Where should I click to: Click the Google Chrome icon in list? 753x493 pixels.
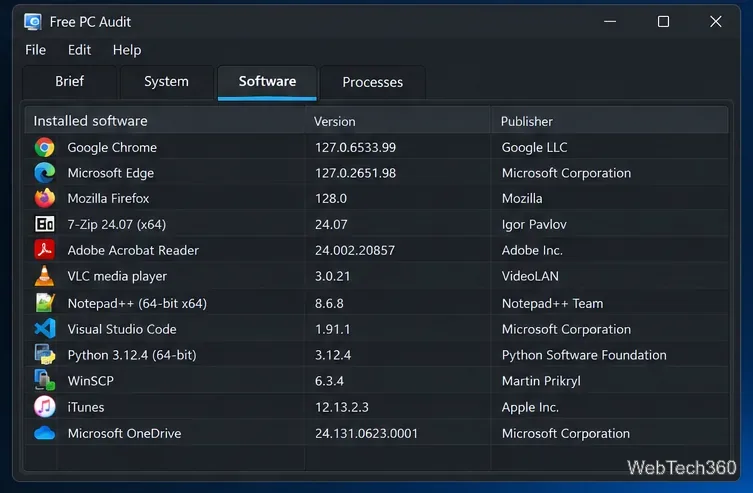(44, 147)
